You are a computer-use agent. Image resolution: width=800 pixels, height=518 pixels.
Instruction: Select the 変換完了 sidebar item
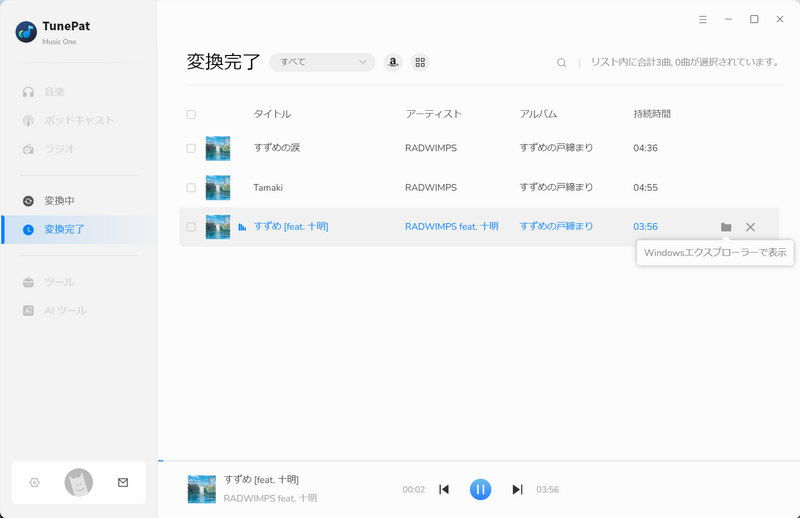[79, 230]
